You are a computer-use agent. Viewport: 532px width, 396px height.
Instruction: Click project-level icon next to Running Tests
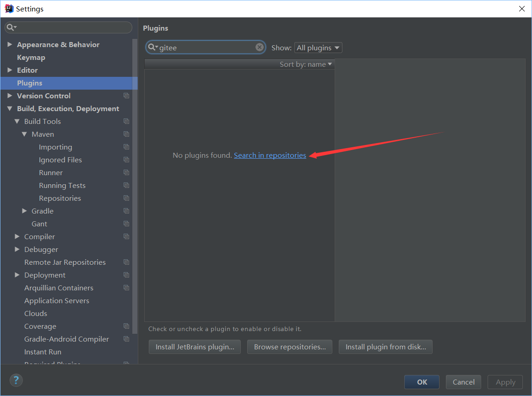(126, 185)
